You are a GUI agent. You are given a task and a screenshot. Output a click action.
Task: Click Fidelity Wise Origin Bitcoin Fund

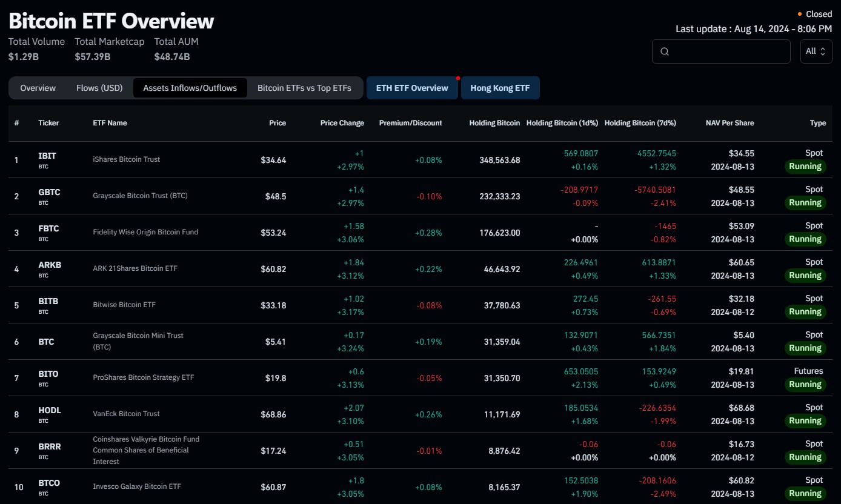(145, 232)
